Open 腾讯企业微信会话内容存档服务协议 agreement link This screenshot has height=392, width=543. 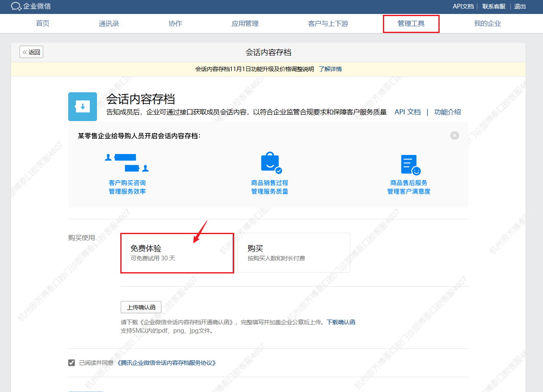point(166,363)
